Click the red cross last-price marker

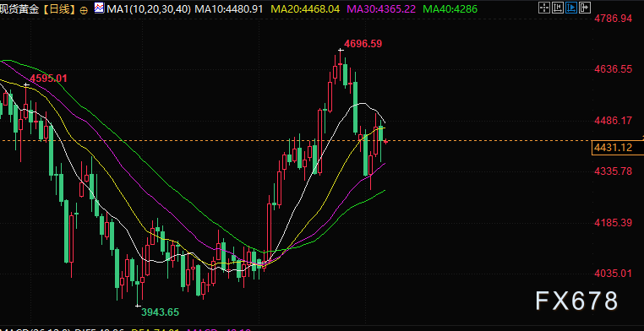point(385,142)
